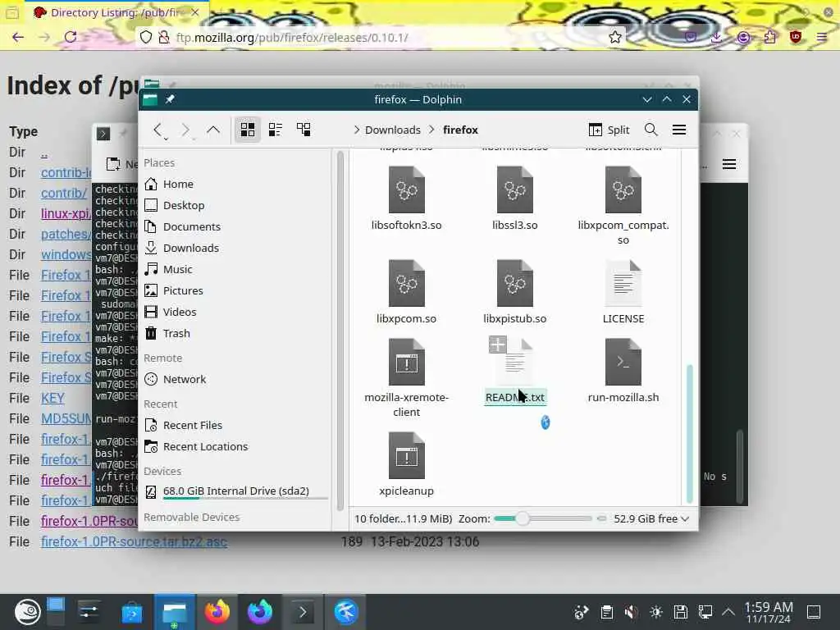Screen dimensions: 840x630
Task: Open the volume tray icon
Action: tap(631, 612)
